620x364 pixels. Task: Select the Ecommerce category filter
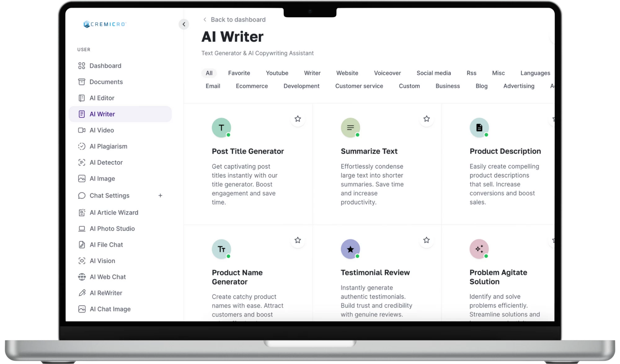252,86
